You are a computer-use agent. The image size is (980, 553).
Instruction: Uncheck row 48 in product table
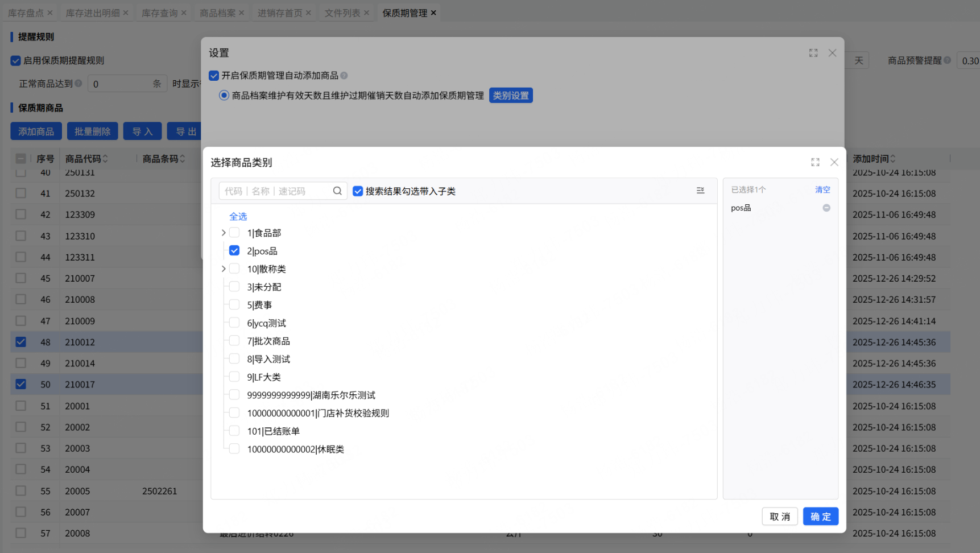[x=21, y=342]
